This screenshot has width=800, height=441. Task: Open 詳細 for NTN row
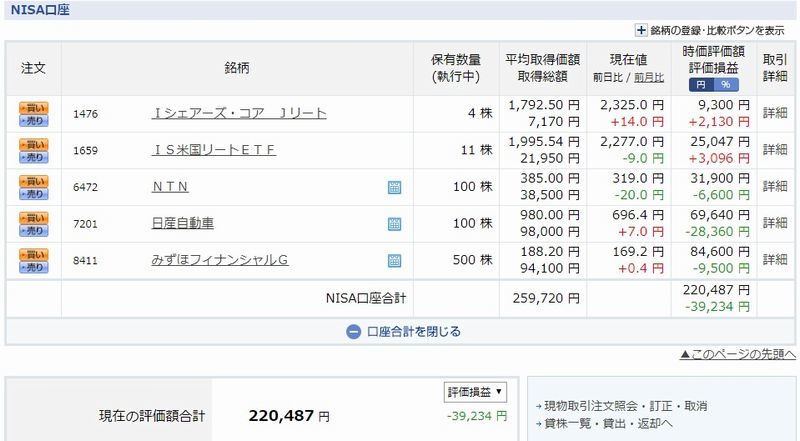pyautogui.click(x=775, y=186)
